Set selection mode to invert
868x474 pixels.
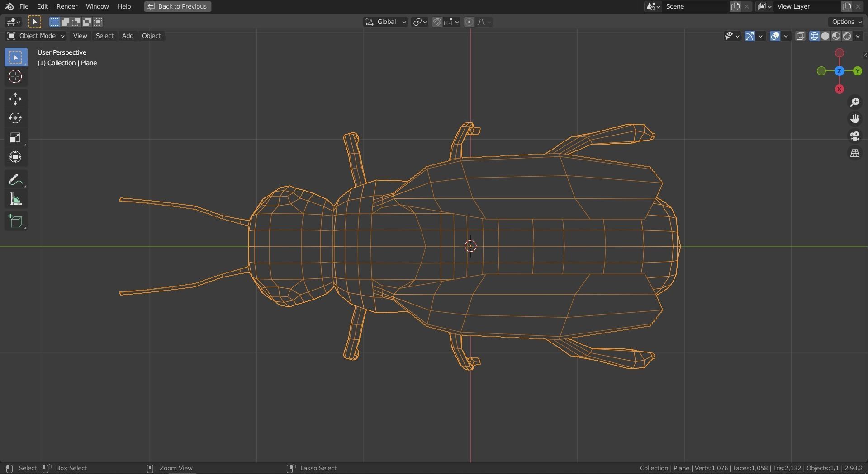tap(87, 22)
